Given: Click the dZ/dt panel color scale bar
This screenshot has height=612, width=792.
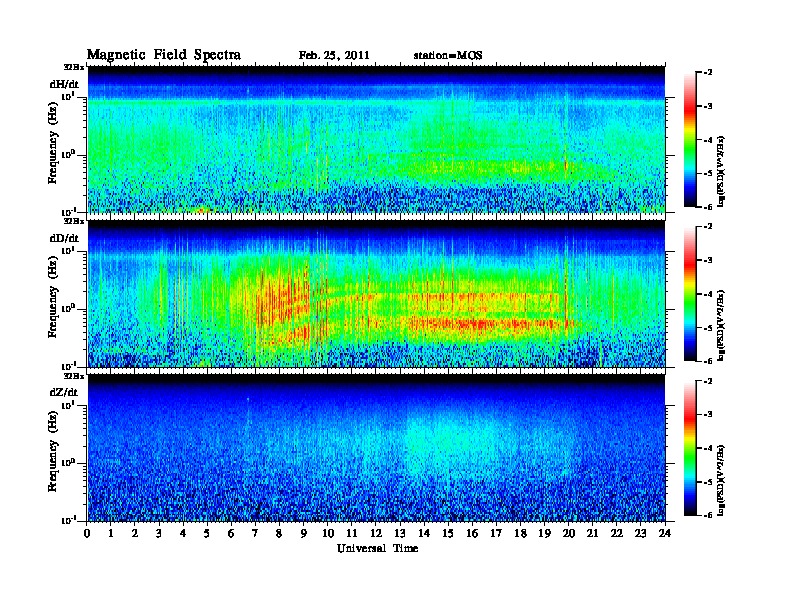Looking at the screenshot, I should [x=690, y=448].
